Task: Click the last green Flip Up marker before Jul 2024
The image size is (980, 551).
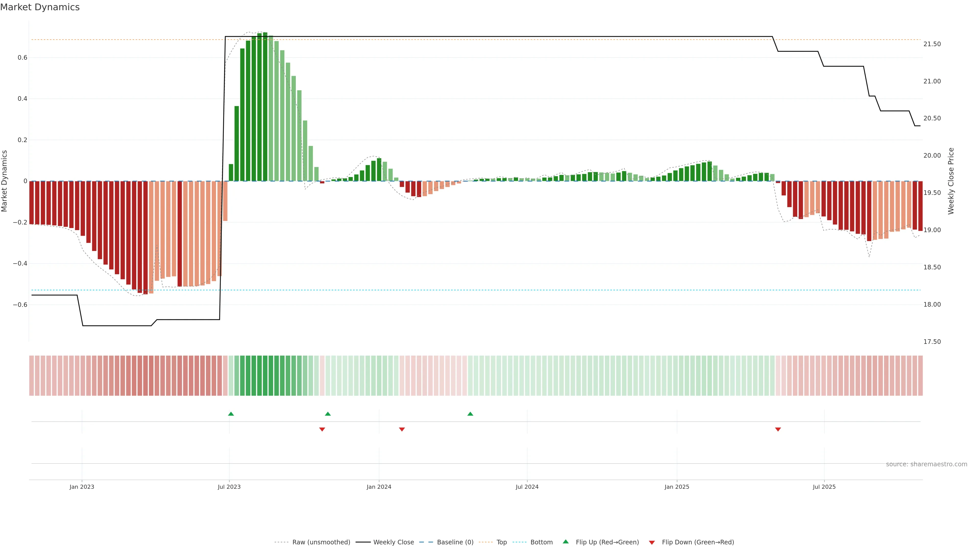Action: pyautogui.click(x=470, y=414)
